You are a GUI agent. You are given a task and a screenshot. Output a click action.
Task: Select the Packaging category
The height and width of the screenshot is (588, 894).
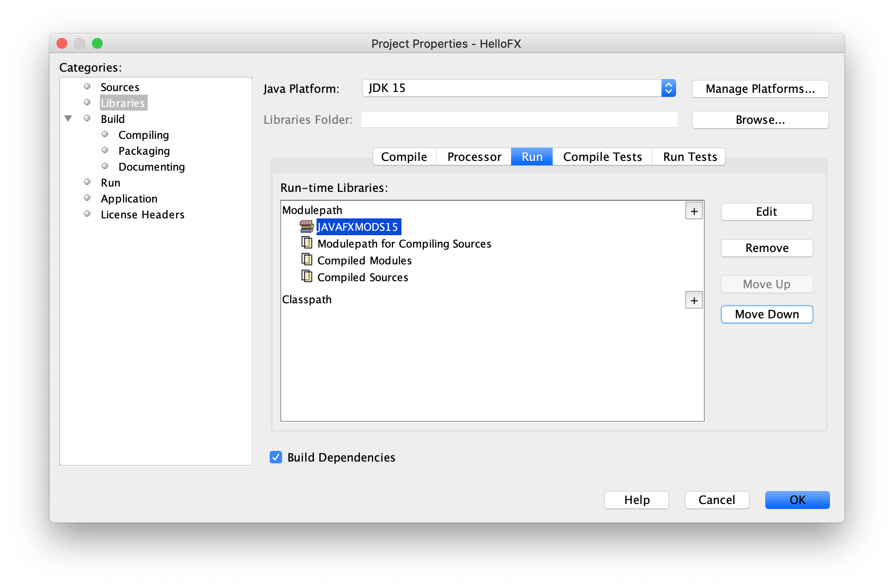tap(144, 151)
